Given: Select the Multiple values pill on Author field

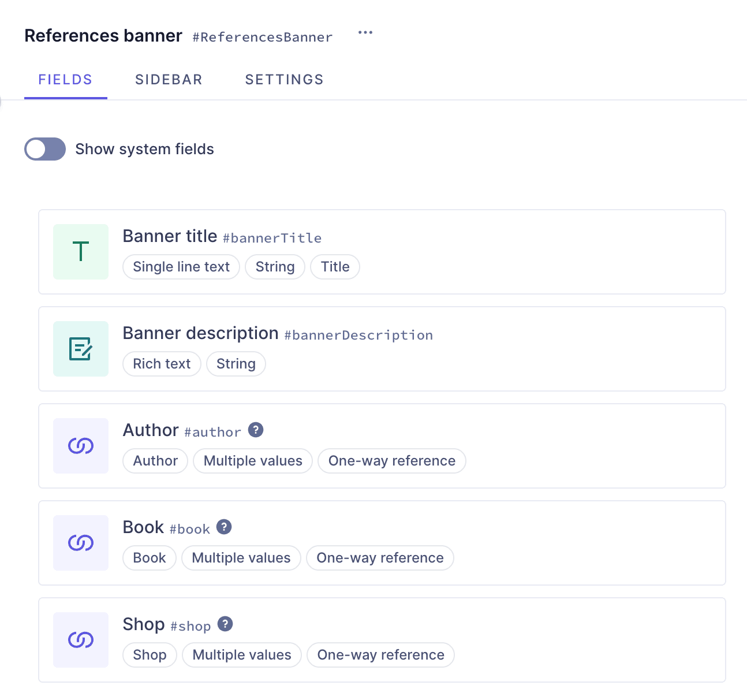Looking at the screenshot, I should point(252,461).
